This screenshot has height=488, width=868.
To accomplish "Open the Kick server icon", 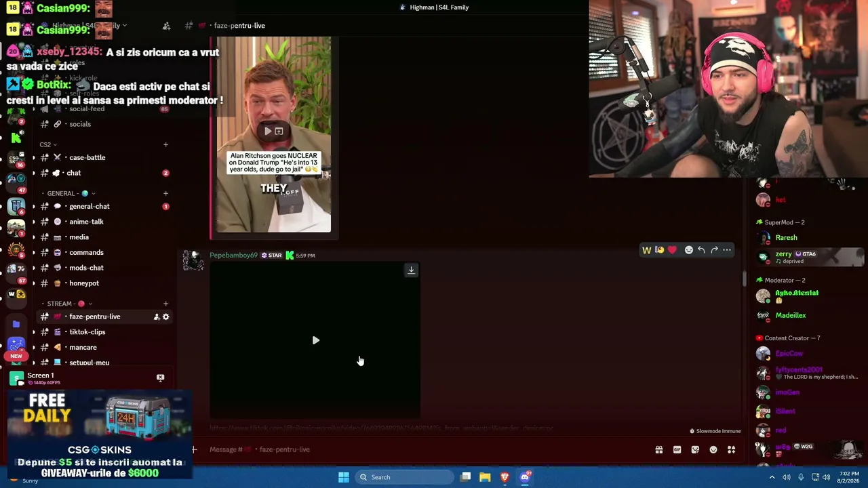I will (x=16, y=138).
